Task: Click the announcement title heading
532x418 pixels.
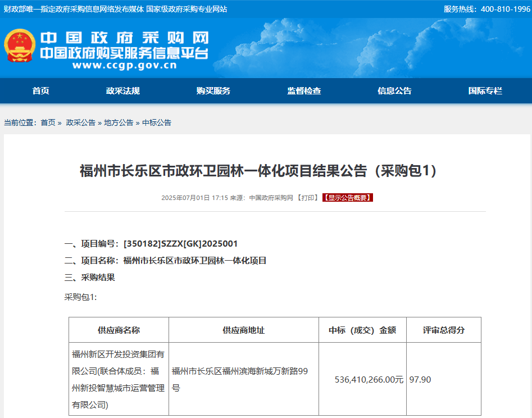Action: click(258, 171)
